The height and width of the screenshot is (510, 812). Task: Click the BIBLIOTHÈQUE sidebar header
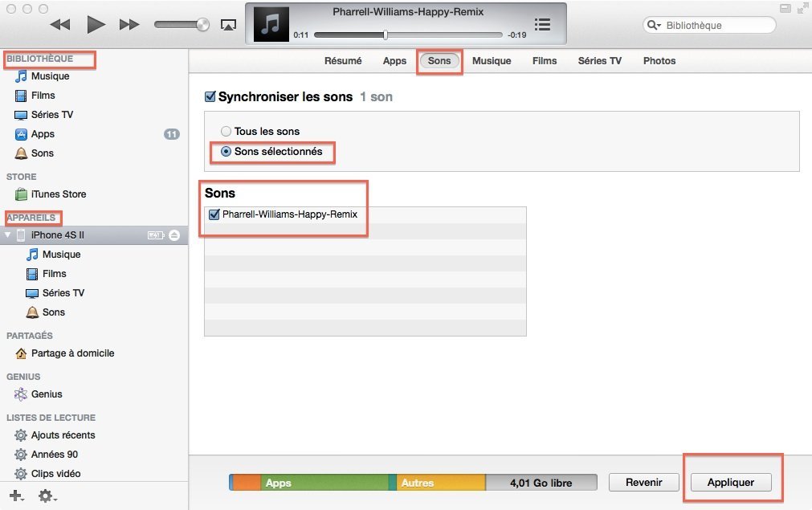pos(40,59)
